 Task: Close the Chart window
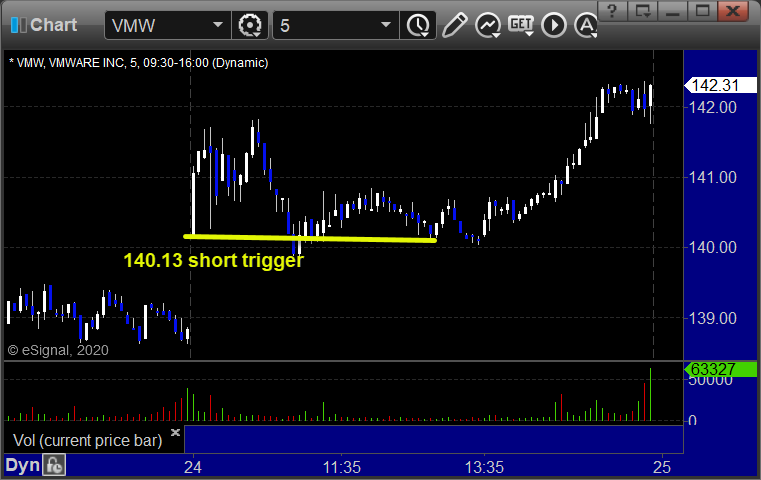coord(733,11)
